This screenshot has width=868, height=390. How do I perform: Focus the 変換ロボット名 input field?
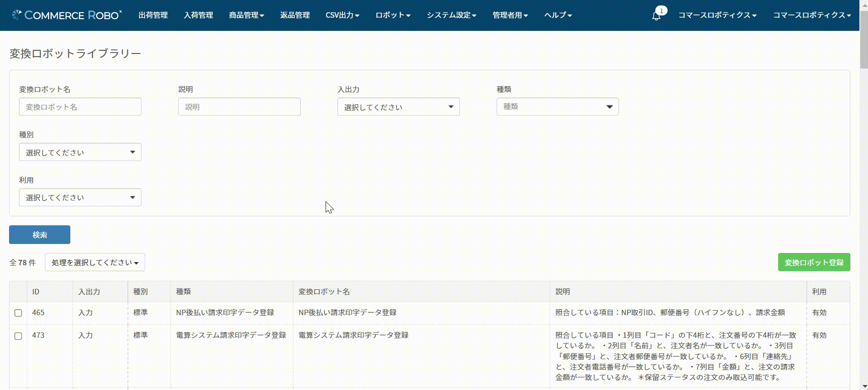click(80, 107)
